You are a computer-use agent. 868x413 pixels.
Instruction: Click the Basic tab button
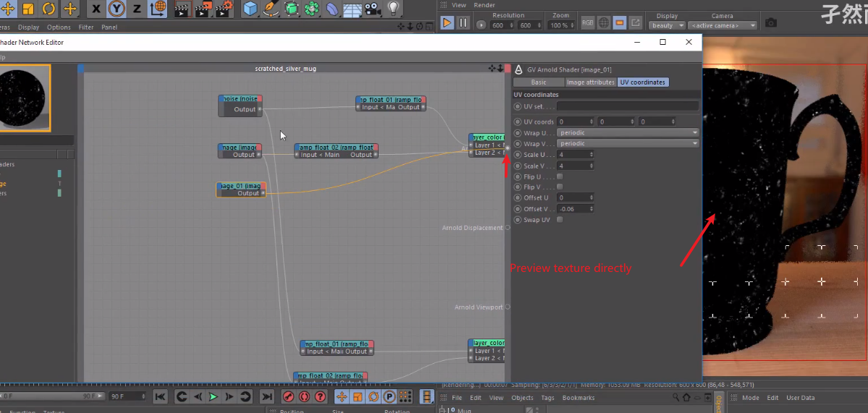[539, 82]
